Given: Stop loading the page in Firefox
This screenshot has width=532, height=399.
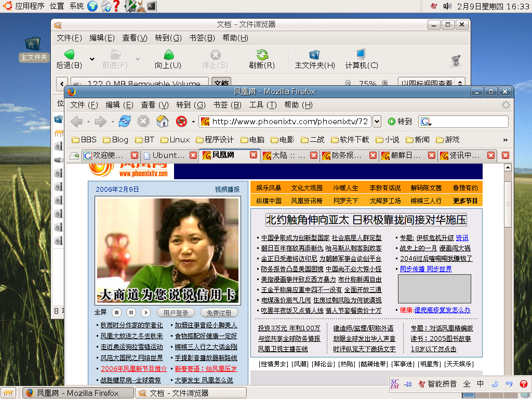Looking at the screenshot, I should coord(143,122).
